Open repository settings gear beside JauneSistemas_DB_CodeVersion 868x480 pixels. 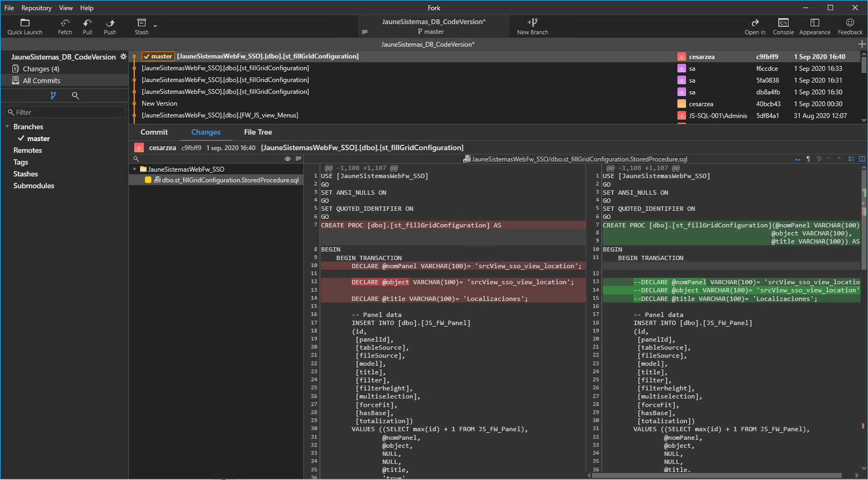[123, 56]
